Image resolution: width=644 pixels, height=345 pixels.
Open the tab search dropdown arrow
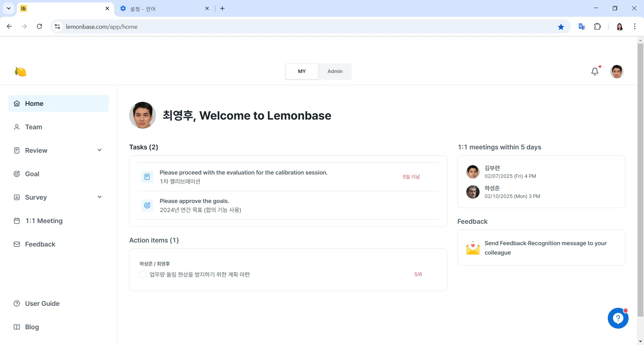(x=9, y=8)
